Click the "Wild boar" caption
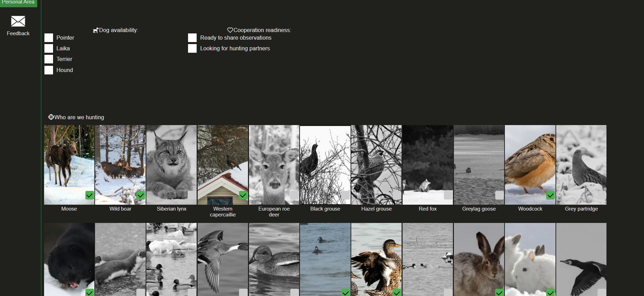644x296 pixels. [x=120, y=209]
